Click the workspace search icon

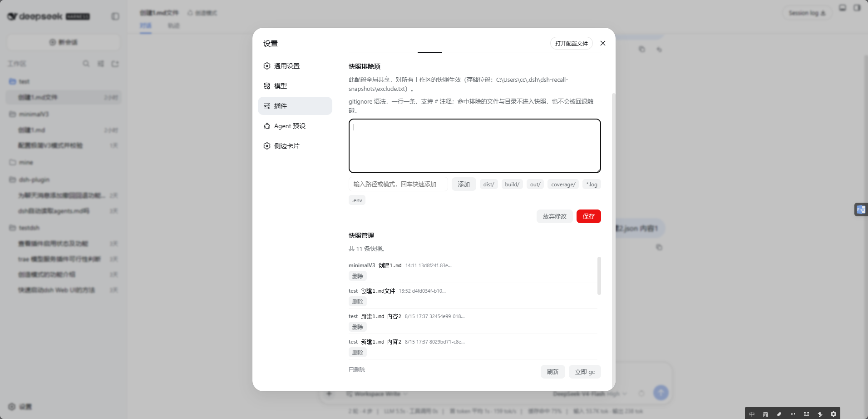pyautogui.click(x=86, y=64)
